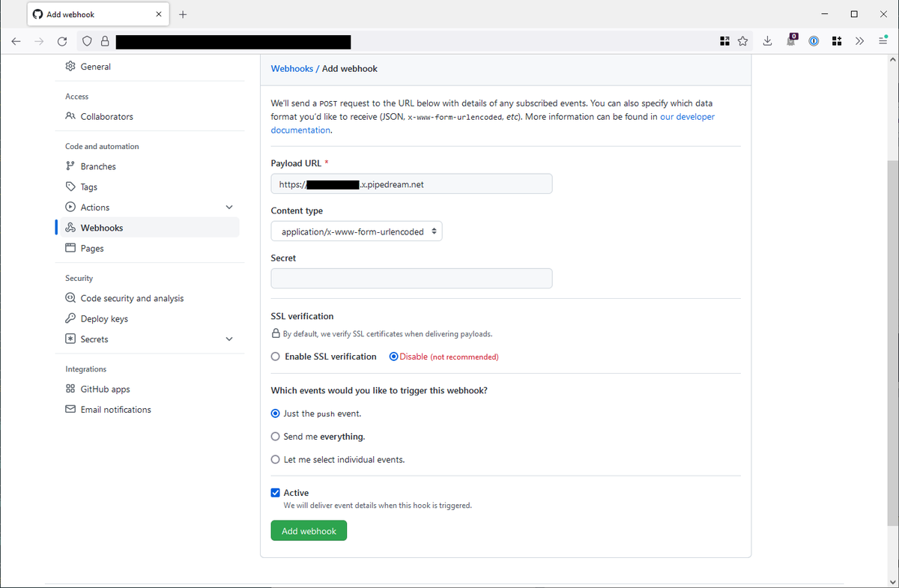Click the General gear icon
Screen dimensions: 899x588
tap(70, 67)
